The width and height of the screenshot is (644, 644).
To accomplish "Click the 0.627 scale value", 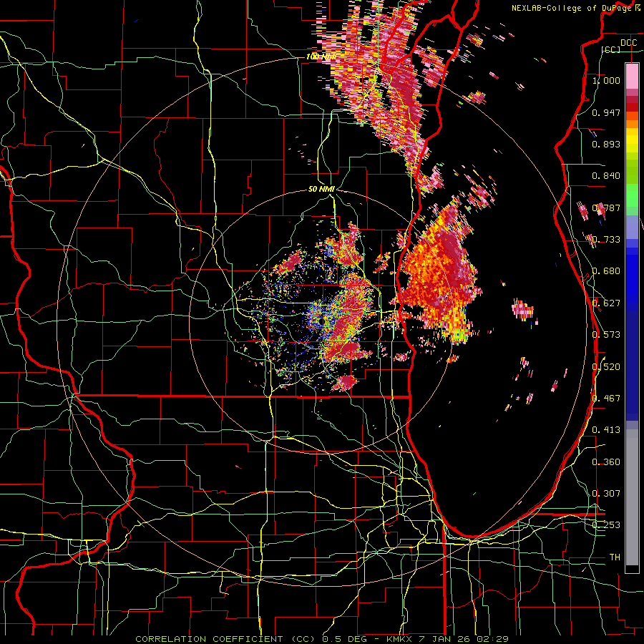I will [x=606, y=303].
